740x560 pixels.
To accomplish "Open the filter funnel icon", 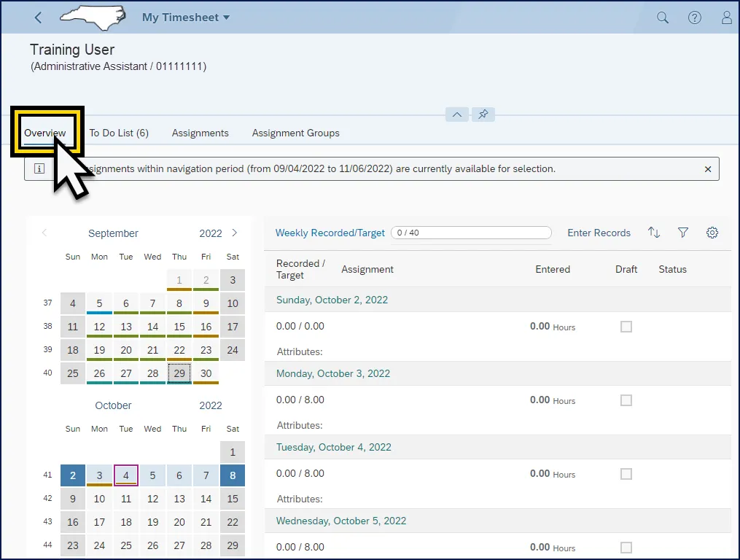I will [682, 233].
